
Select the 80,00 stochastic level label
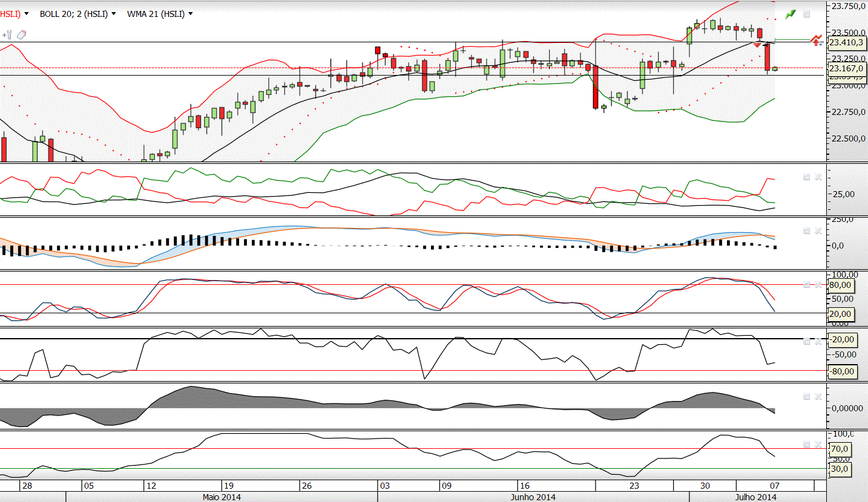tap(842, 285)
